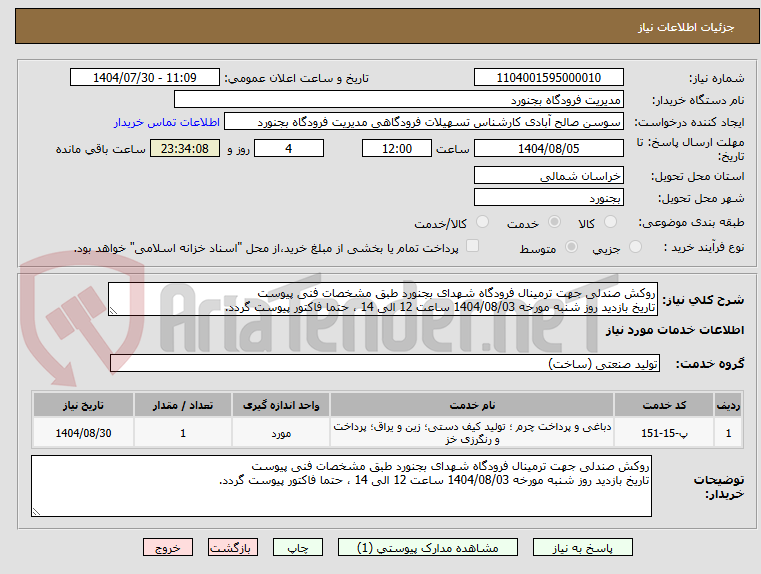Select the جزیی purchase type radio
Screen dimensions: 761x574
coord(635,247)
